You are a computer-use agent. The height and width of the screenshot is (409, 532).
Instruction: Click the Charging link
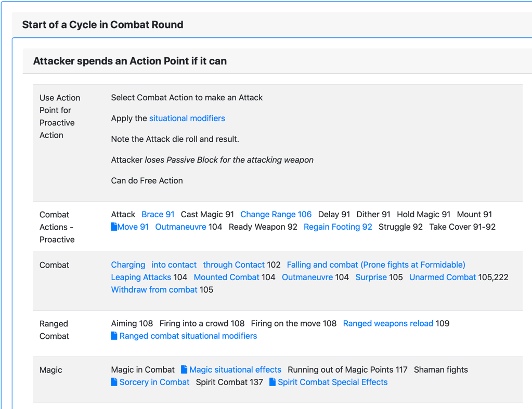128,265
